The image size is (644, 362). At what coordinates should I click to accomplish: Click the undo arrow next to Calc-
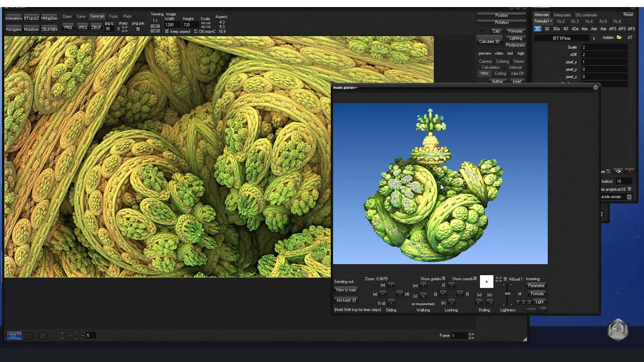[482, 31]
